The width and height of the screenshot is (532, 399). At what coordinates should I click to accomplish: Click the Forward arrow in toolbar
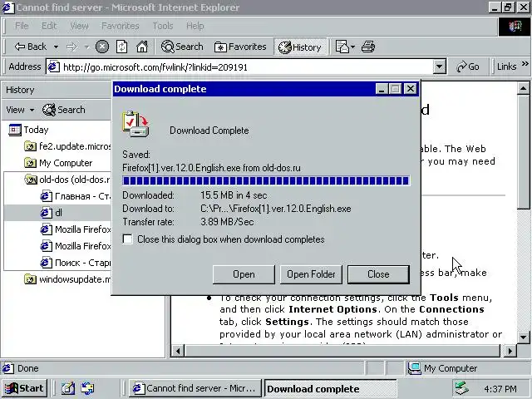coord(71,47)
